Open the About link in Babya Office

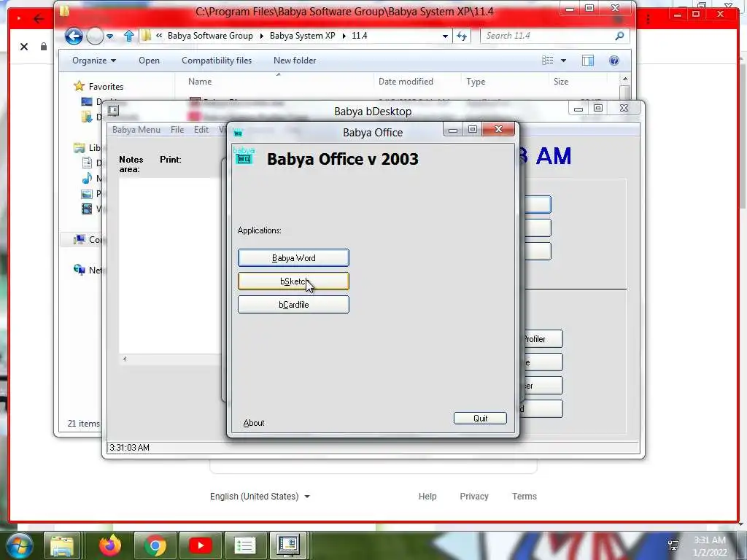253,423
